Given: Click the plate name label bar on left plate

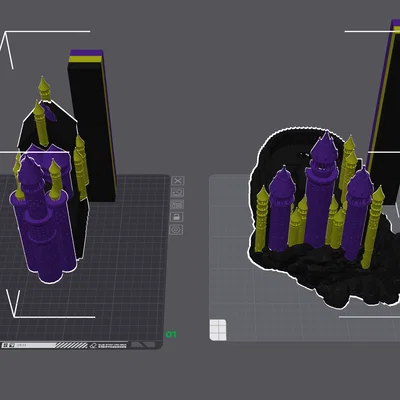Looking at the screenshot, I should [63, 345].
